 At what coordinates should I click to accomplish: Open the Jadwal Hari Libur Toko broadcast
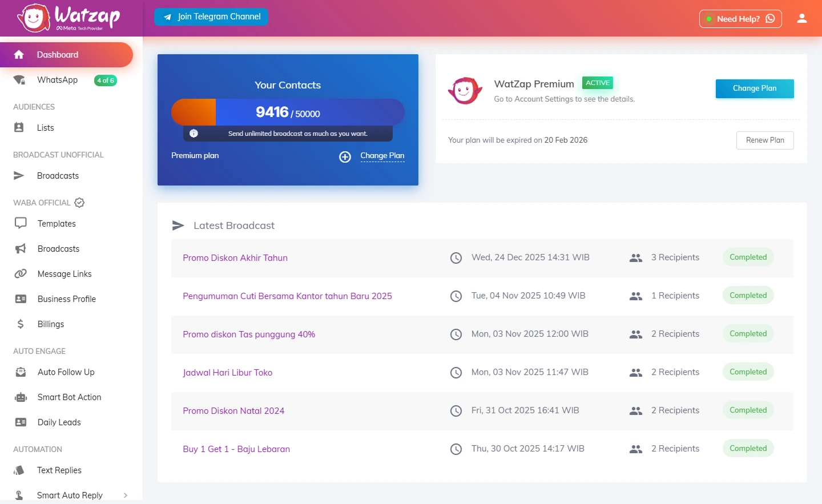point(227,373)
